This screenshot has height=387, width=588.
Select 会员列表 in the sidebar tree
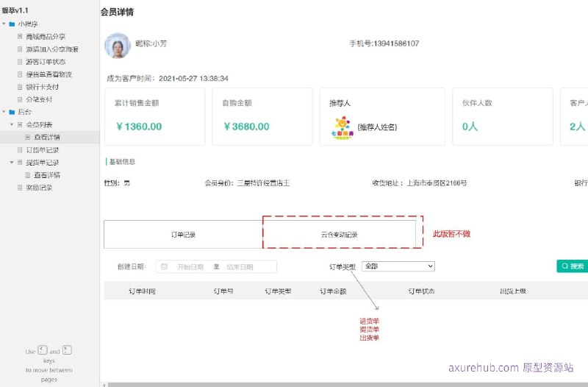[x=39, y=124]
